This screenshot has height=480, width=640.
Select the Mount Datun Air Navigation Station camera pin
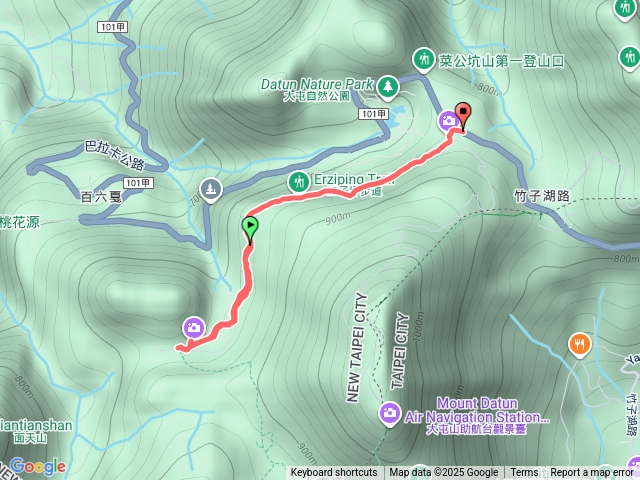point(389,414)
